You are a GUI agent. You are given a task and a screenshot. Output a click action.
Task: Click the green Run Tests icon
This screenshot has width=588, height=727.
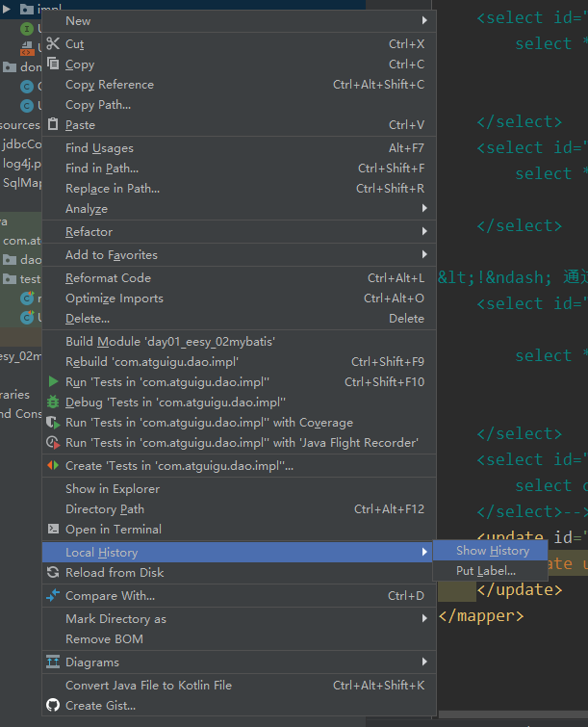(53, 382)
